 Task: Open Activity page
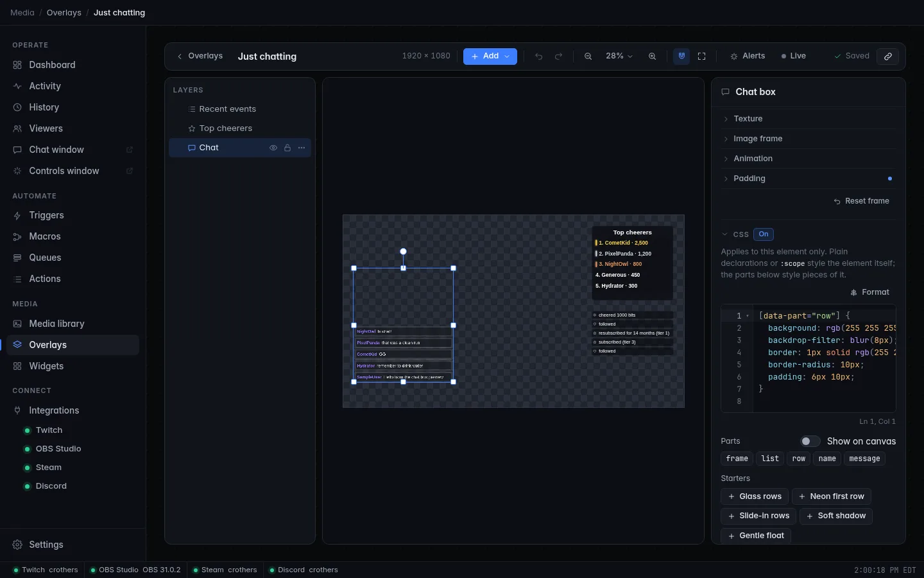73,86
